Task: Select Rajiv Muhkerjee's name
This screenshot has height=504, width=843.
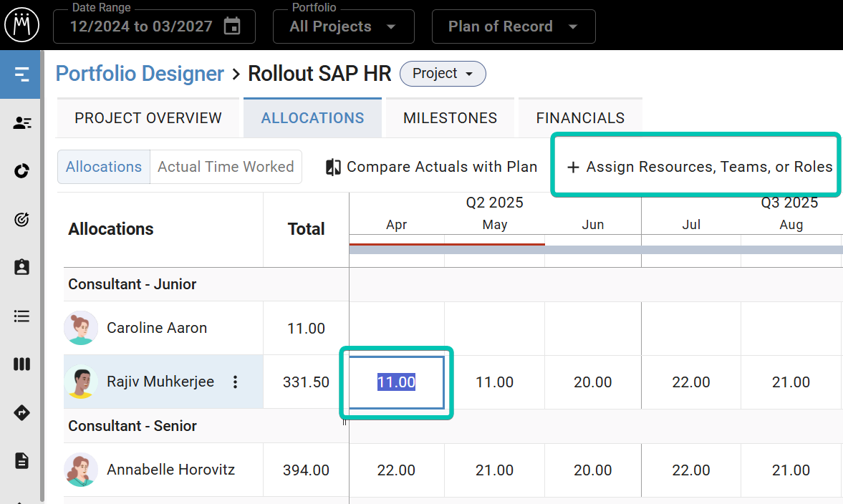Action: pyautogui.click(x=160, y=382)
